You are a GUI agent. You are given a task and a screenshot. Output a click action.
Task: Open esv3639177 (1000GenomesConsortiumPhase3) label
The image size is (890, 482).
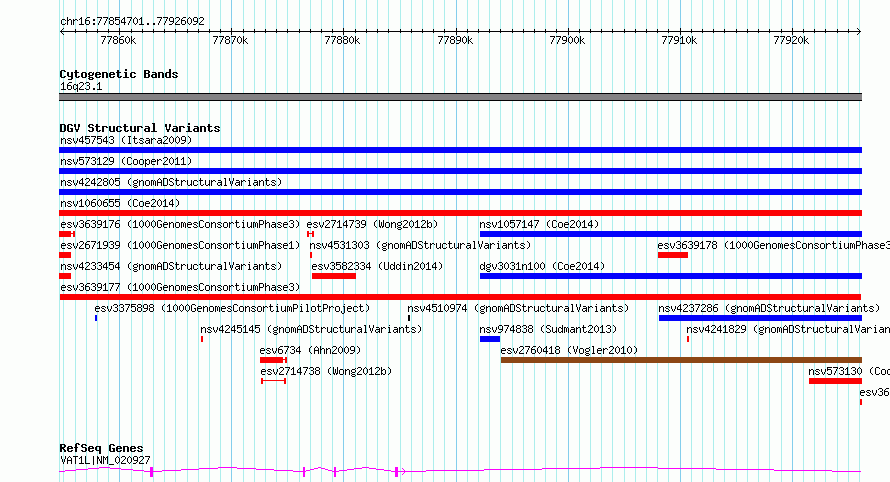click(x=180, y=287)
